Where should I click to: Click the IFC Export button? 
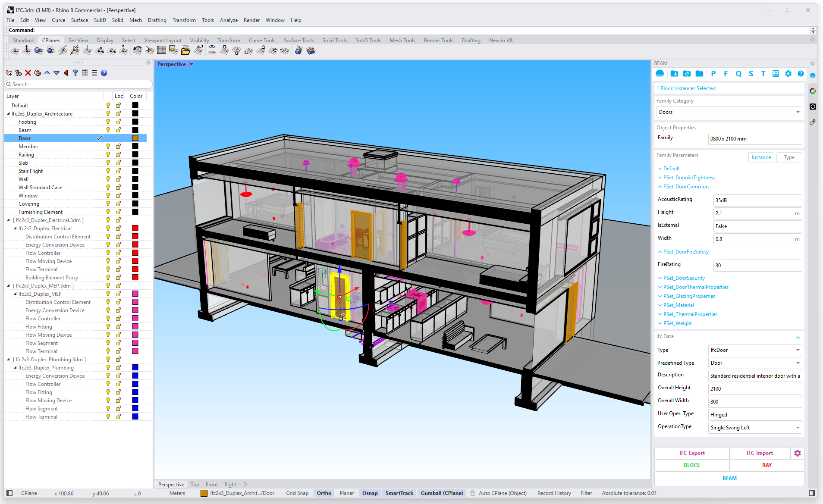pyautogui.click(x=691, y=453)
